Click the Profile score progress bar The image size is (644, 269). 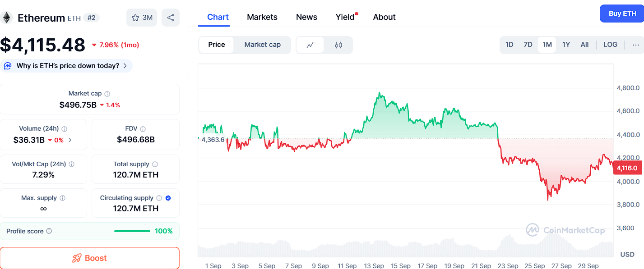132,231
